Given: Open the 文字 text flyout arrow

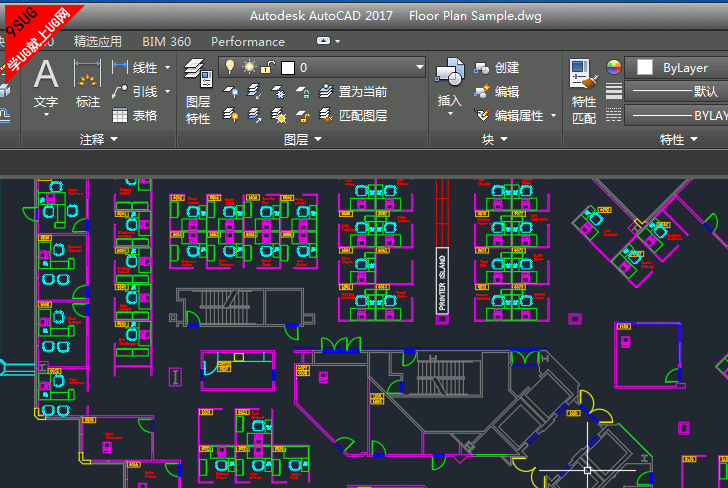Looking at the screenshot, I should pyautogui.click(x=46, y=114).
